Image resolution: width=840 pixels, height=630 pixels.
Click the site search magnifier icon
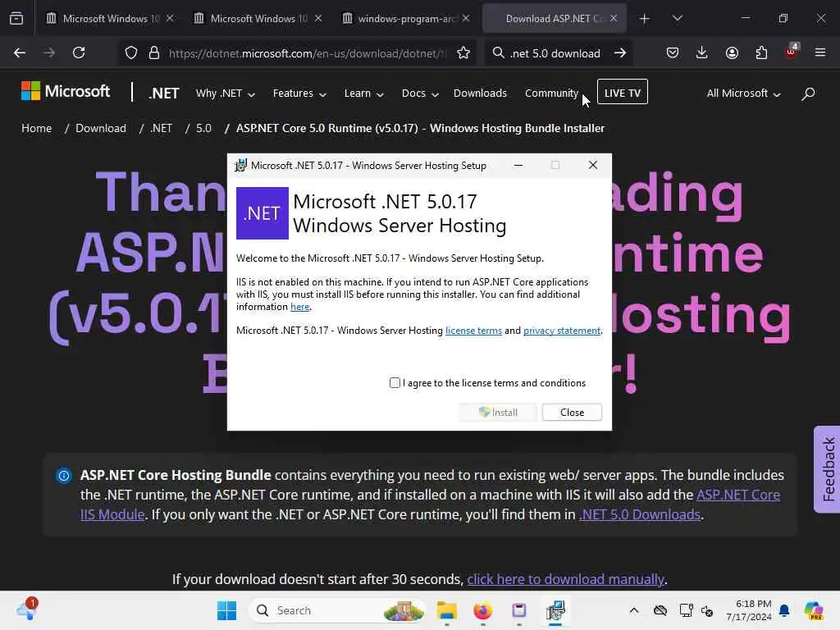tap(808, 94)
